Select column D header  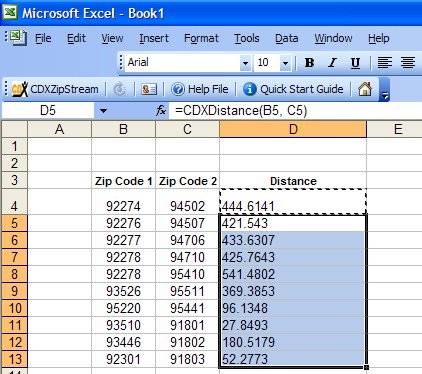tap(293, 129)
